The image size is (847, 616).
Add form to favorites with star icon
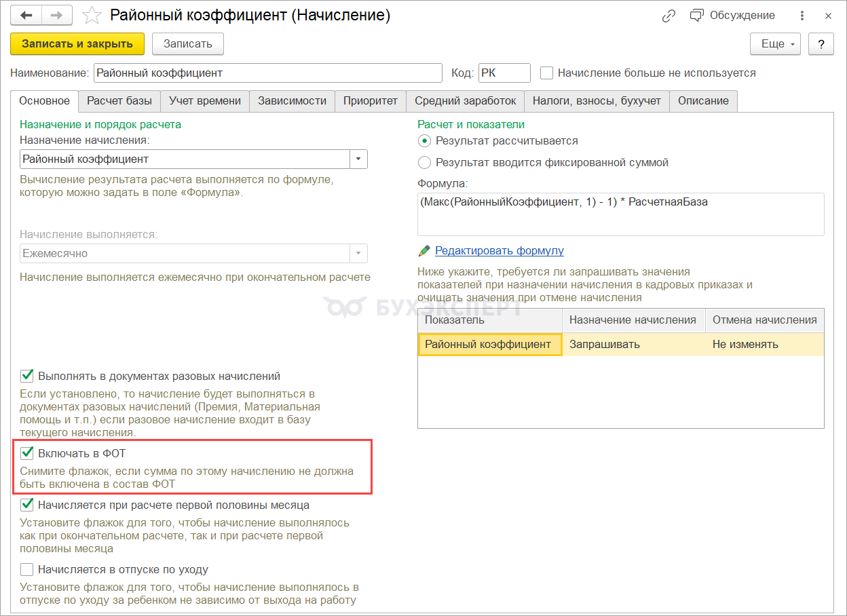[91, 16]
